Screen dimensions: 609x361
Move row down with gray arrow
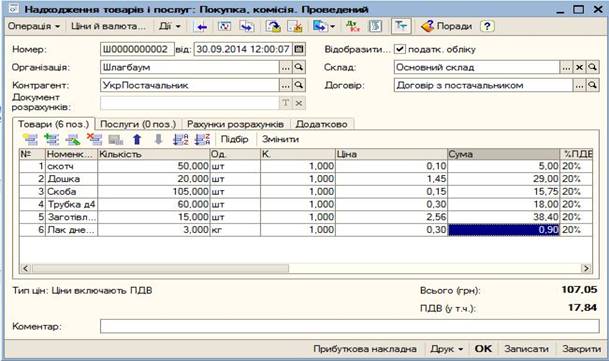coord(158,139)
